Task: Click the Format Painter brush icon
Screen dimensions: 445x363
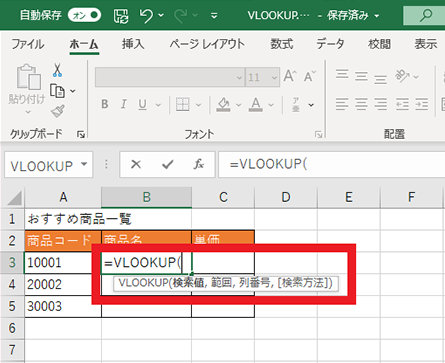Action: (x=58, y=111)
